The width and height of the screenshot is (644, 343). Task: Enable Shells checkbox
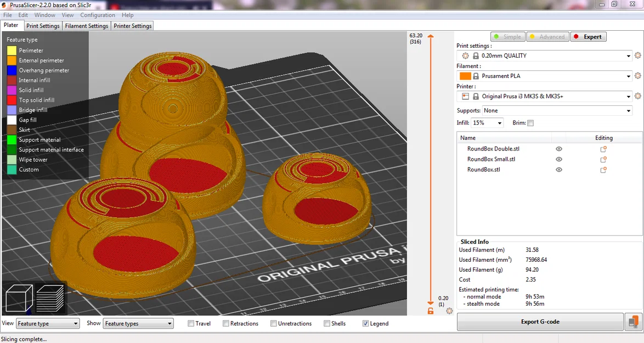click(326, 324)
